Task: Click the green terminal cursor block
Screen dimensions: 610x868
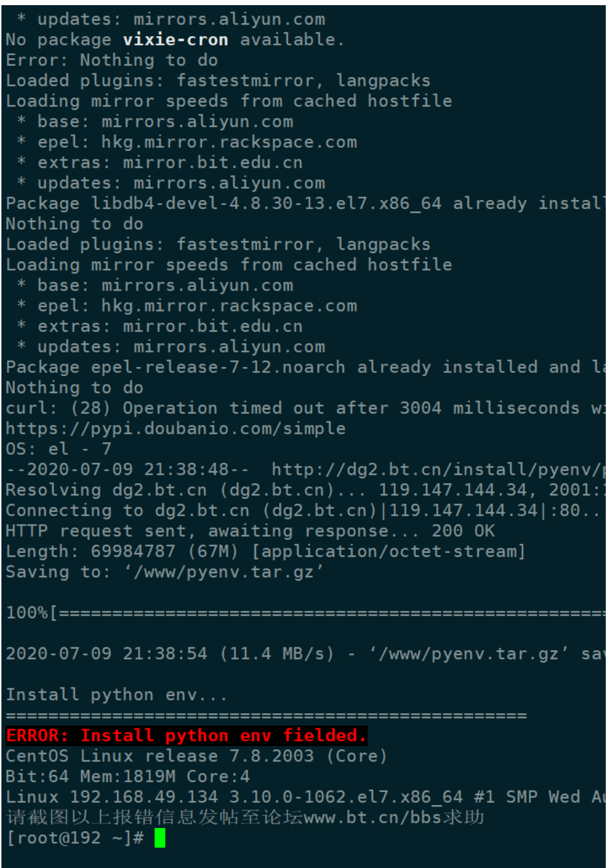Action: pos(160,838)
